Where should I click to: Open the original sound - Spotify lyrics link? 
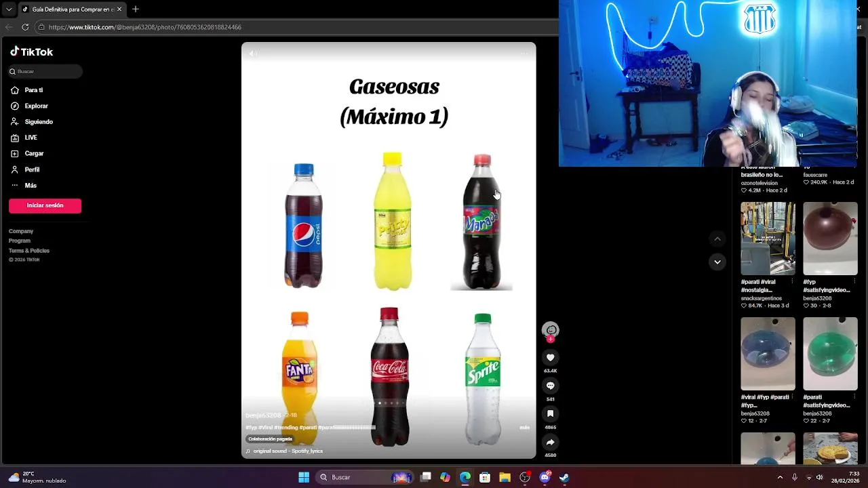pos(288,451)
